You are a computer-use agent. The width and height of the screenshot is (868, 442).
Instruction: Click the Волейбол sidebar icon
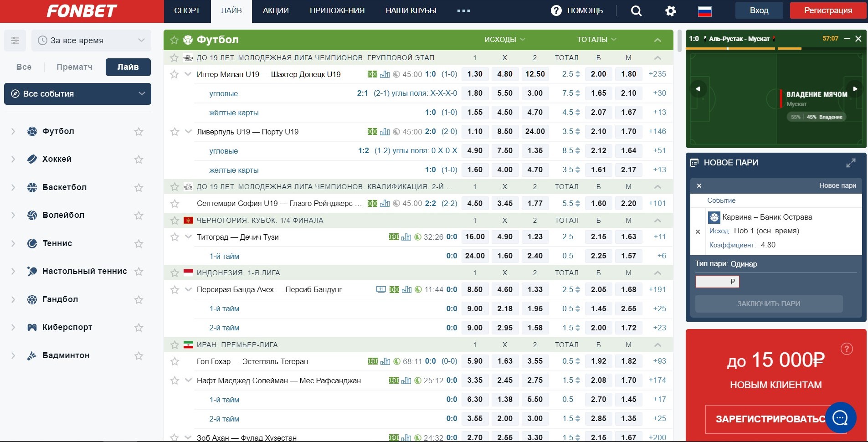[x=32, y=215]
